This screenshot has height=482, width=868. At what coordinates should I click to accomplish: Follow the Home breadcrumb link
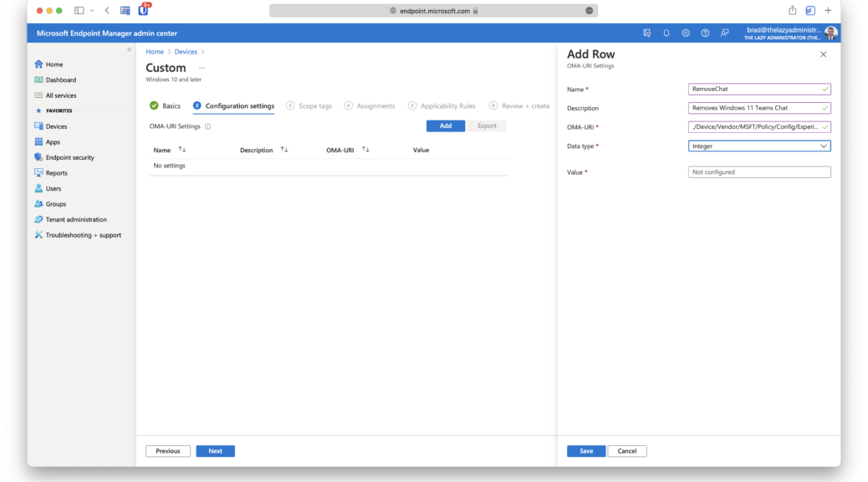(x=155, y=52)
